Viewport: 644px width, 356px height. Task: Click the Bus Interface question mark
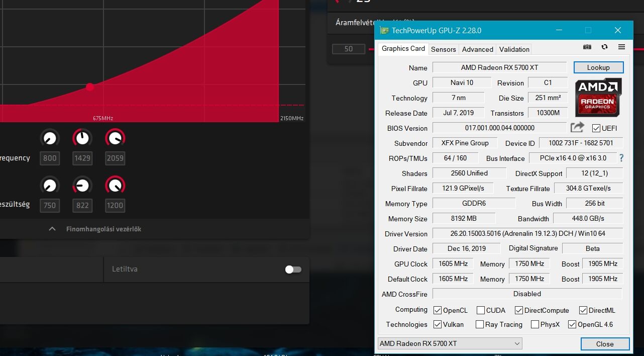point(621,158)
